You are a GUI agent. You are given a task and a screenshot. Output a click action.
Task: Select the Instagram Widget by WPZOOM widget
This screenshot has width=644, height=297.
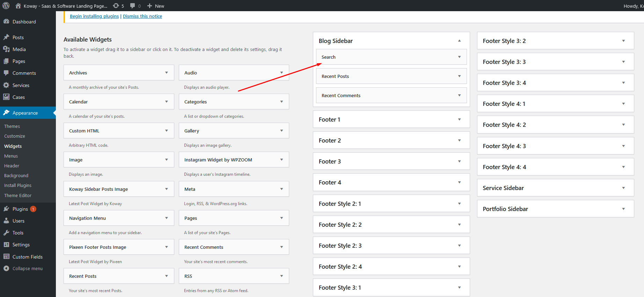[x=234, y=160]
